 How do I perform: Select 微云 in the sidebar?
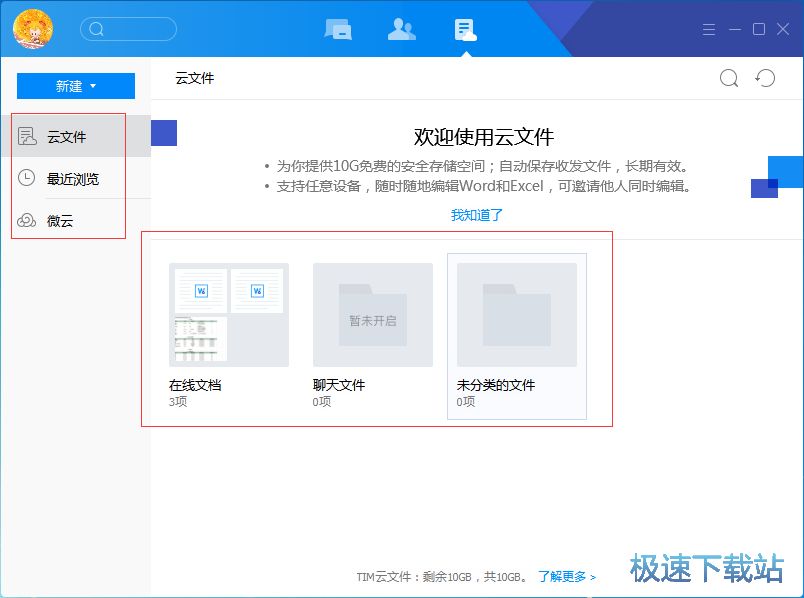tap(76, 221)
